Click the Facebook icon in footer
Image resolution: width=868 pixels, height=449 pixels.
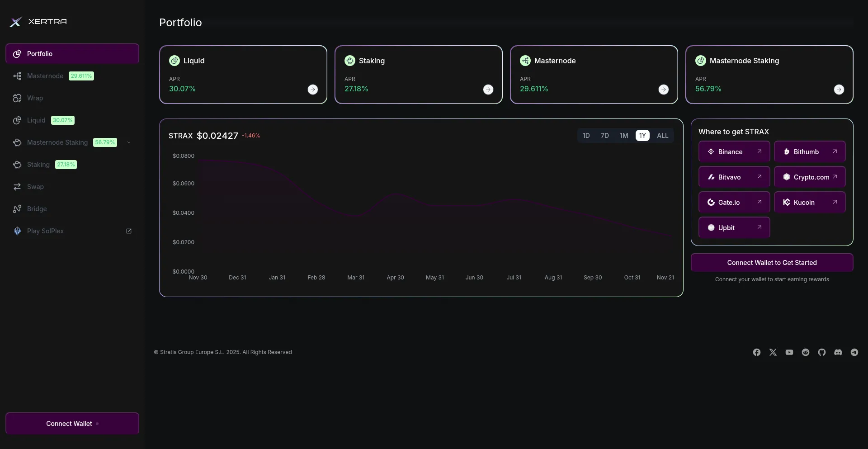(756, 352)
